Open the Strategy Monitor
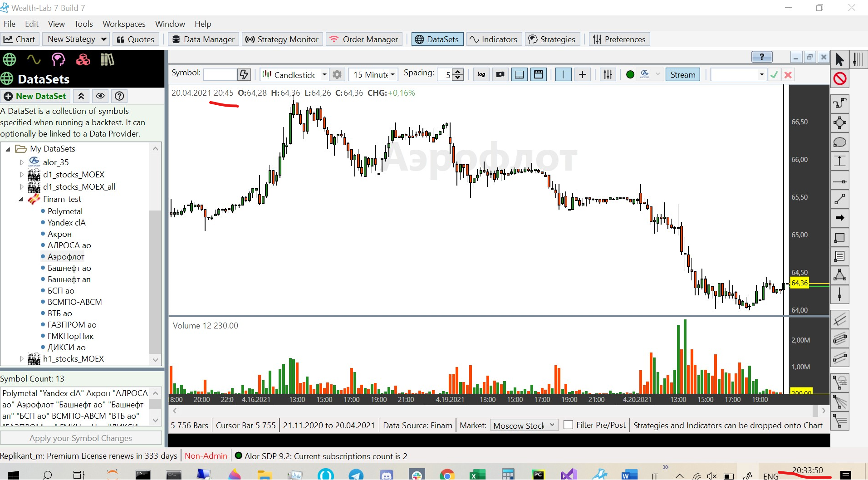Image resolution: width=868 pixels, height=480 pixels. coord(282,39)
